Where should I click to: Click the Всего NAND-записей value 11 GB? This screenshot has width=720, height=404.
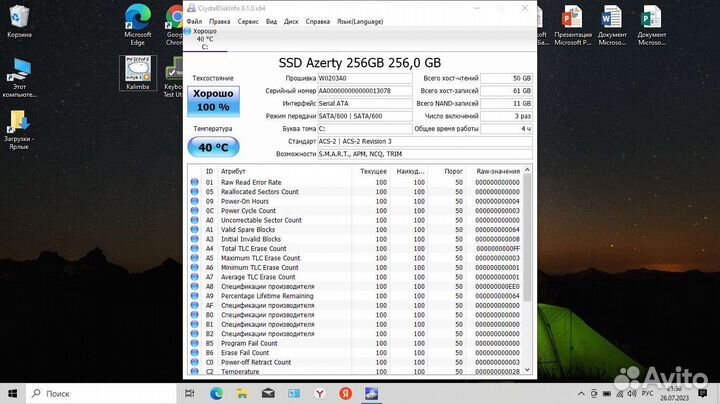point(506,103)
